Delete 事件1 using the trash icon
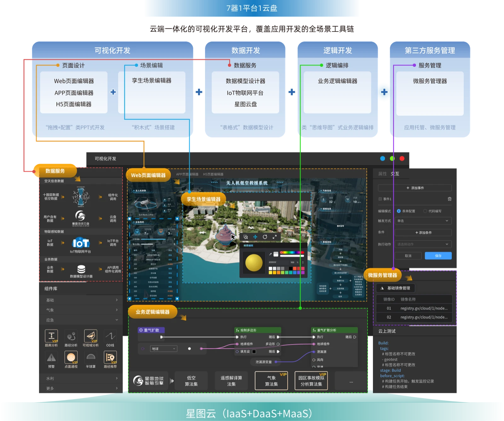Viewport: 504px width, 421px height. tap(450, 199)
